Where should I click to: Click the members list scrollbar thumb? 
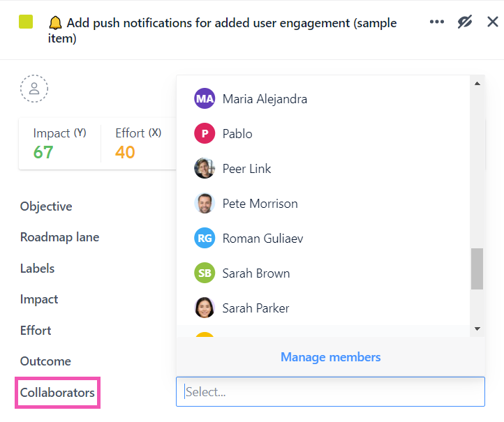click(x=477, y=269)
